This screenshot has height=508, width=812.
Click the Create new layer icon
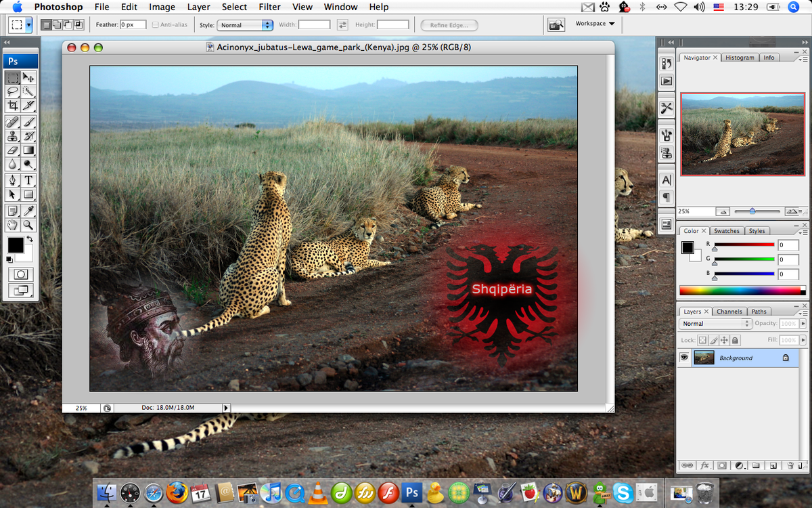click(772, 465)
